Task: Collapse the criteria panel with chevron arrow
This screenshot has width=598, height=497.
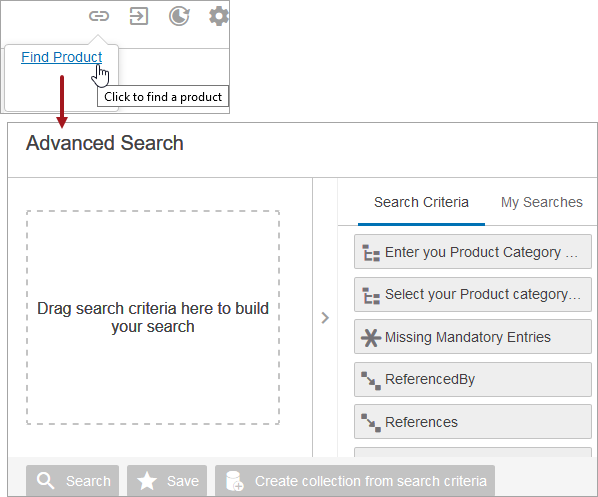Action: 325,318
